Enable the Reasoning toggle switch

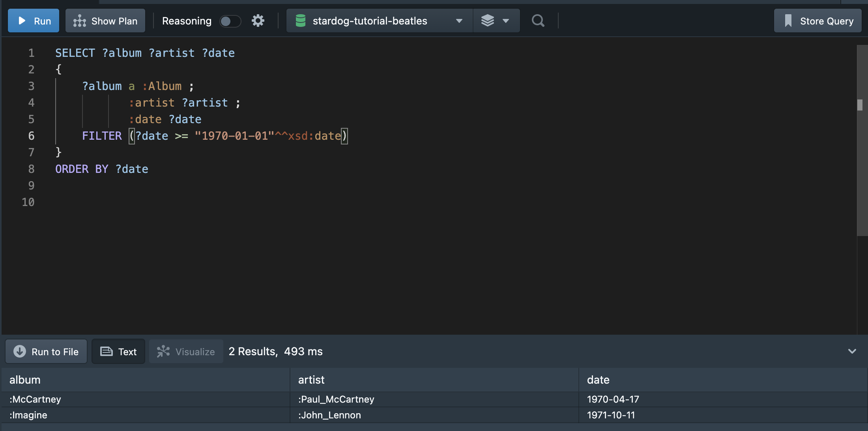229,21
